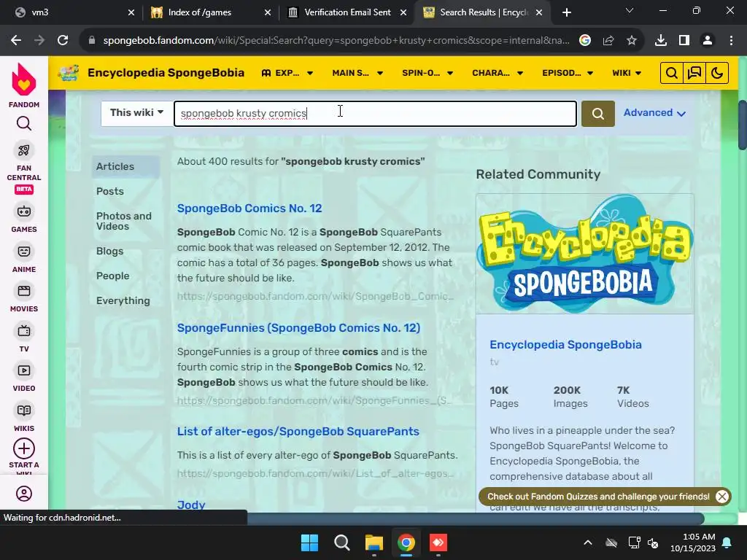The height and width of the screenshot is (560, 747).
Task: Open the Fandom sidebar search icon
Action: click(x=24, y=124)
